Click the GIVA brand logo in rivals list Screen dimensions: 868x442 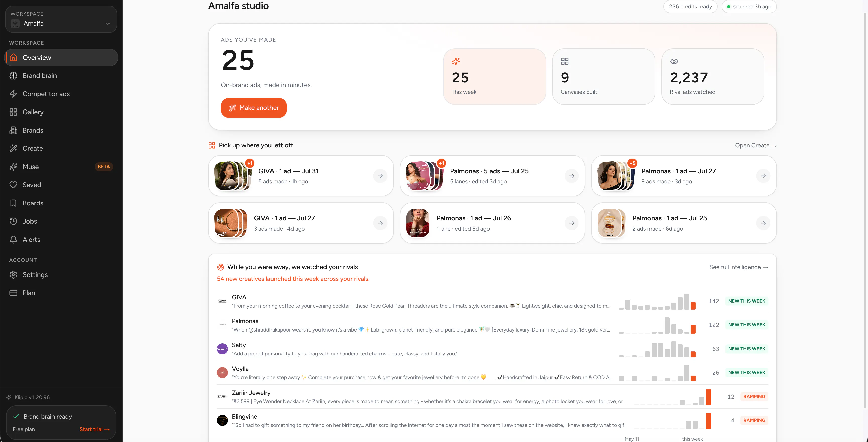[x=222, y=301]
